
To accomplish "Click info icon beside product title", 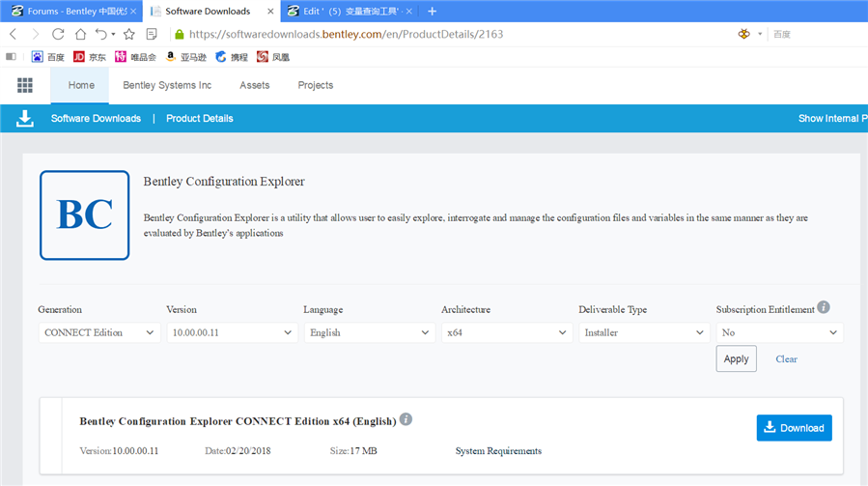I will 406,419.
